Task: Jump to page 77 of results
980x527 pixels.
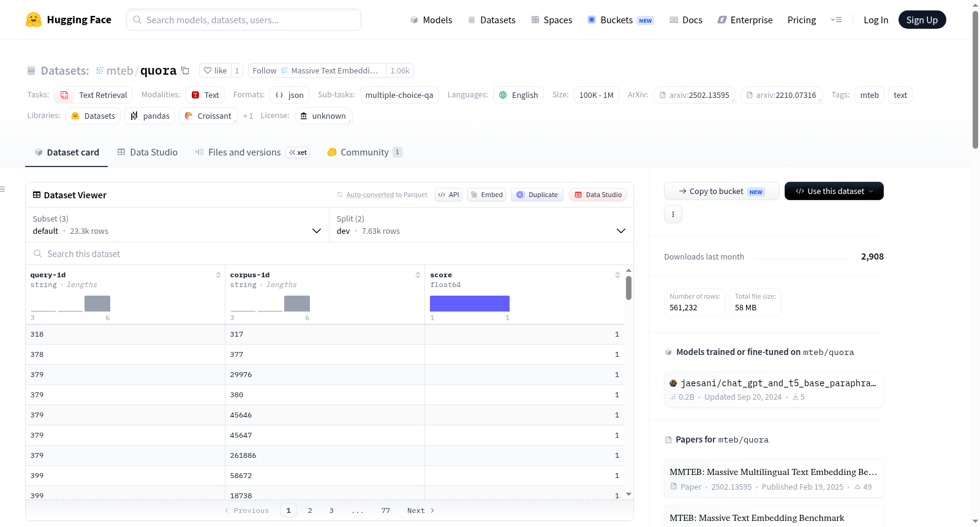Action: 385,510
